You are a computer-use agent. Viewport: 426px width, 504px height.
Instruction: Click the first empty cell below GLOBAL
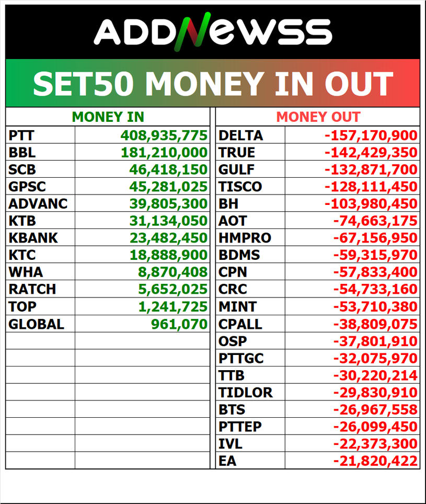coord(40,341)
